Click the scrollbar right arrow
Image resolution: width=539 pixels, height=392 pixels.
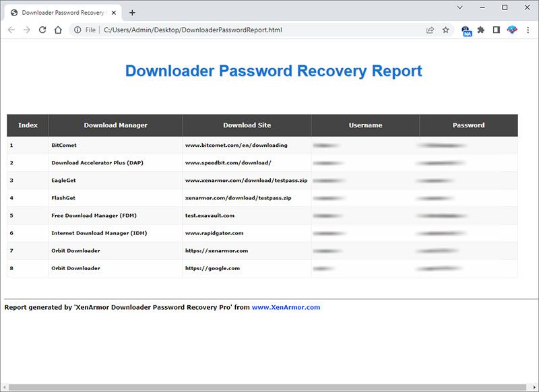535,387
